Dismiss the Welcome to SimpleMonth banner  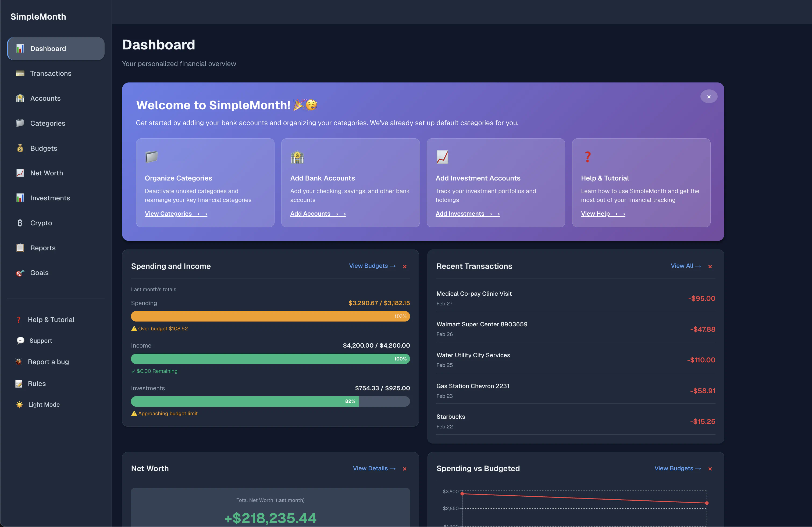point(709,96)
